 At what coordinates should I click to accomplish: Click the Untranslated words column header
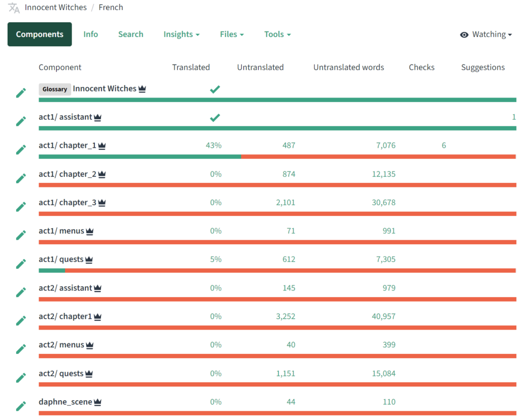[x=348, y=68]
